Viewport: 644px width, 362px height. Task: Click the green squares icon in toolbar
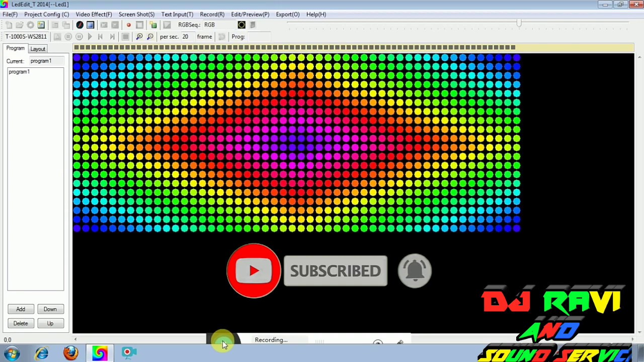(x=153, y=25)
